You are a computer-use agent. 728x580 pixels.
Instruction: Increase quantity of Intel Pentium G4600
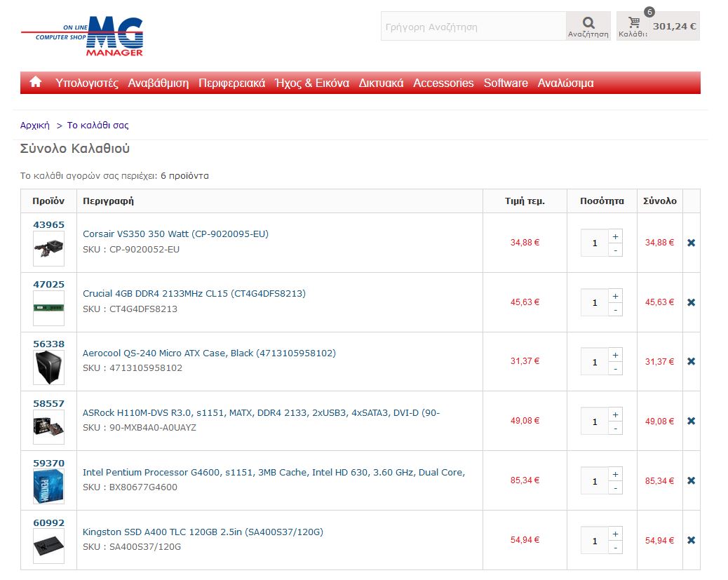click(615, 474)
